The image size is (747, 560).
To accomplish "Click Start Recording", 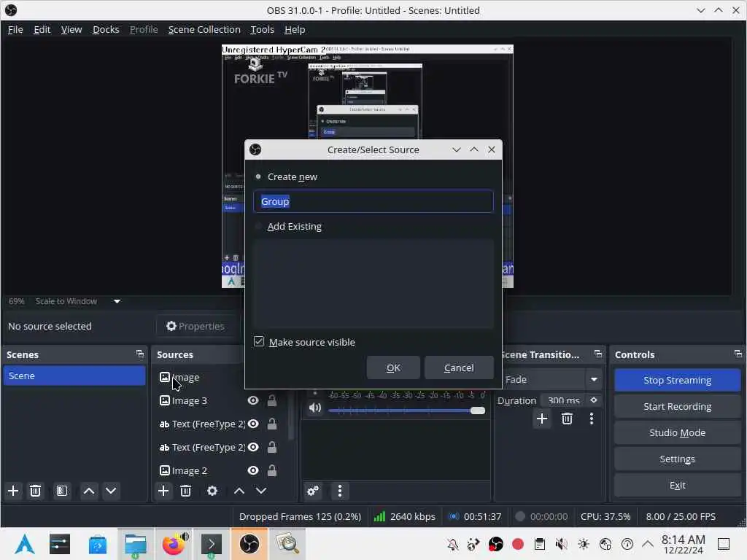I will (678, 406).
